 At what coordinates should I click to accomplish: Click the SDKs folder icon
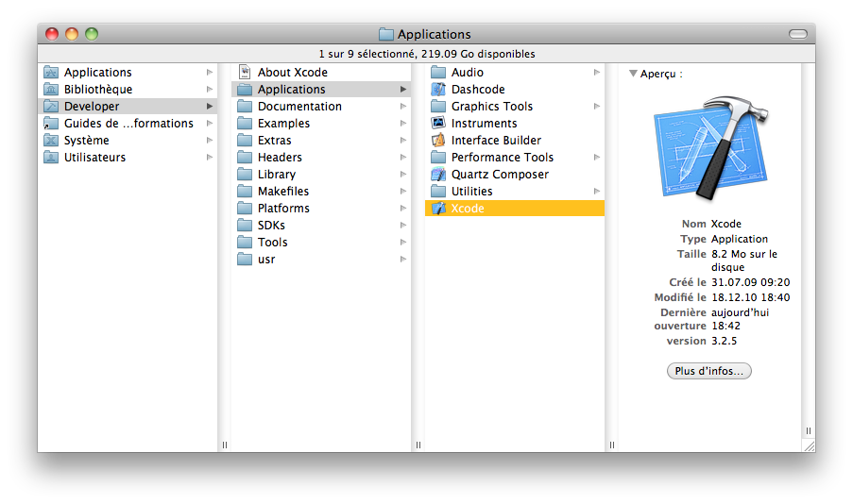pos(245,225)
